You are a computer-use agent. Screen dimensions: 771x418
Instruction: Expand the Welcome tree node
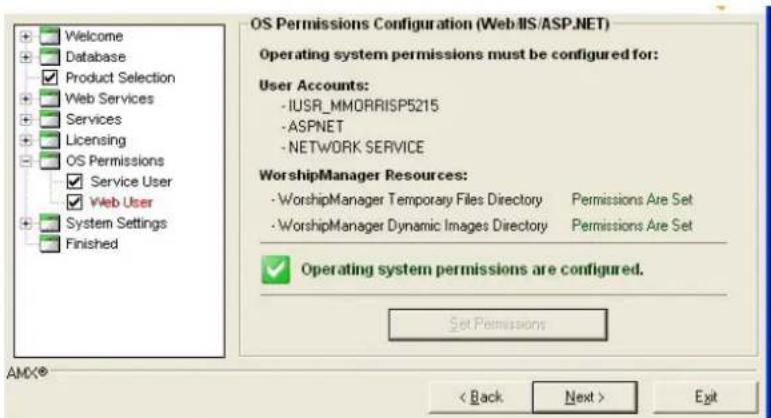(26, 36)
